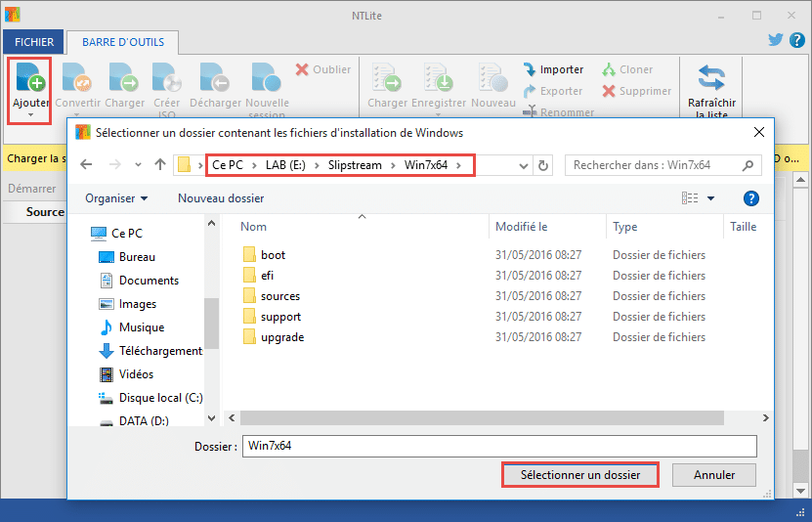This screenshot has width=812, height=522.
Task: Click the Décharger icon
Action: tap(215, 77)
